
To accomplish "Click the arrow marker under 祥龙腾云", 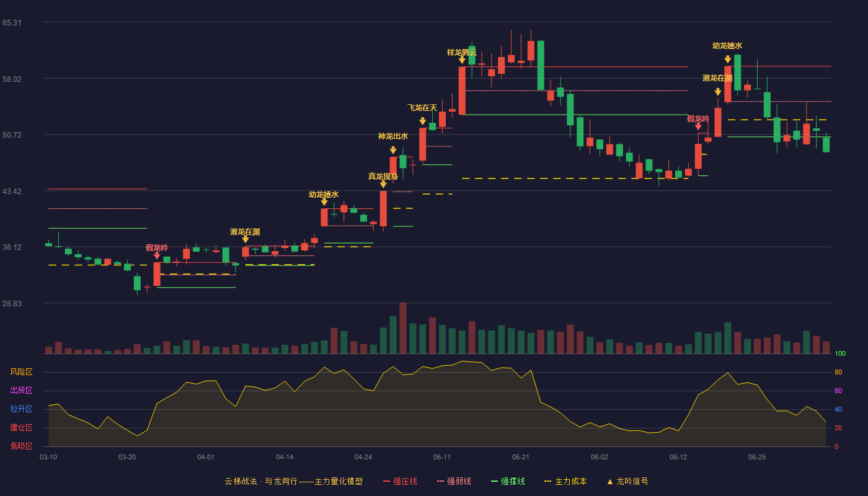I will 462,60.
